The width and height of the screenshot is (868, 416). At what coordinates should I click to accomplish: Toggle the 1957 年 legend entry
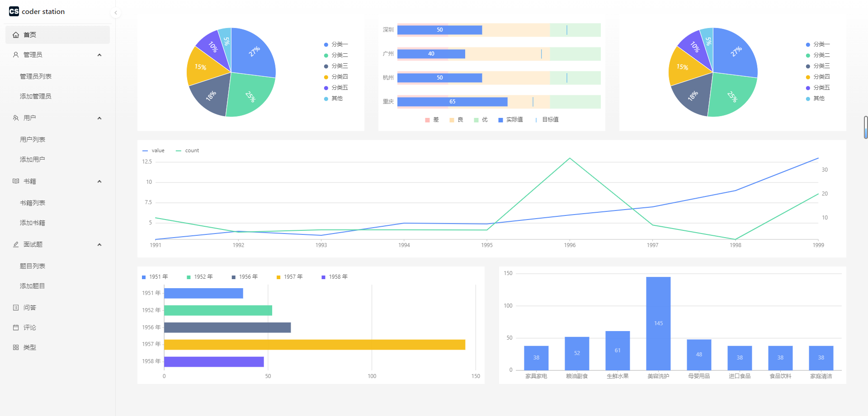coord(289,277)
